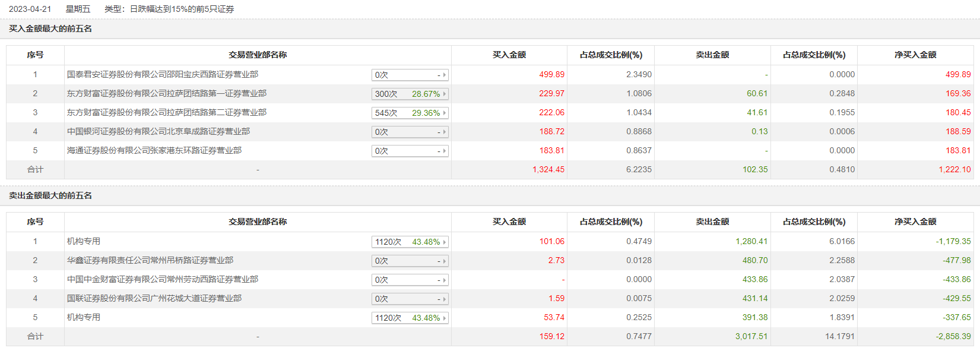Expand the 0次 dropdown for 中国银河北京阜成路
Image resolution: width=980 pixels, height=351 pixels.
[410, 132]
